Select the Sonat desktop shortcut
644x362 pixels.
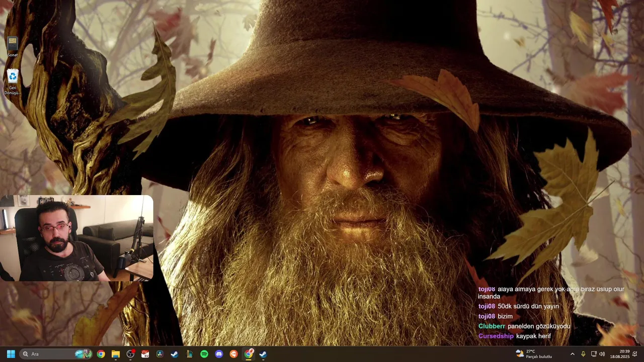click(13, 47)
